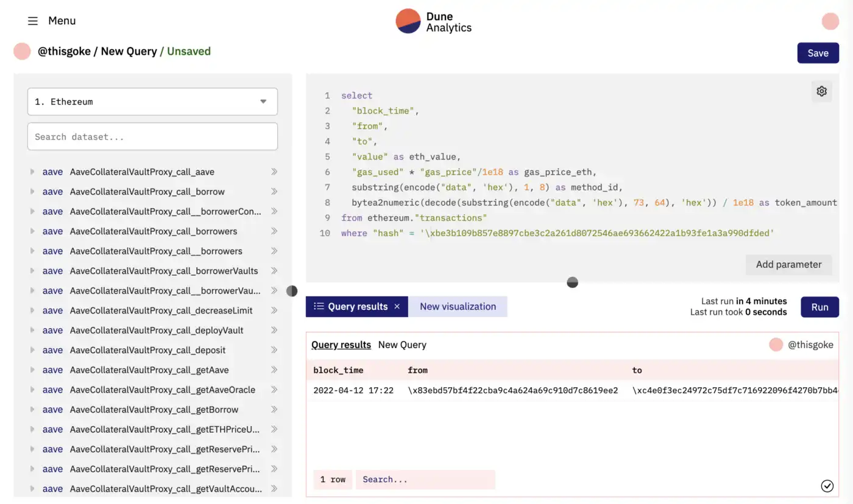The height and width of the screenshot is (504, 853).
Task: Insert call_deposit double-arrow icon
Action: tap(274, 350)
